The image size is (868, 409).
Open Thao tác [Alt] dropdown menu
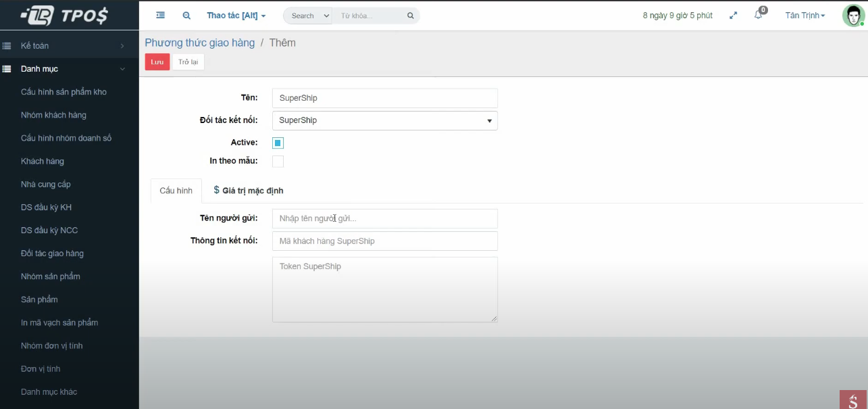point(236,16)
